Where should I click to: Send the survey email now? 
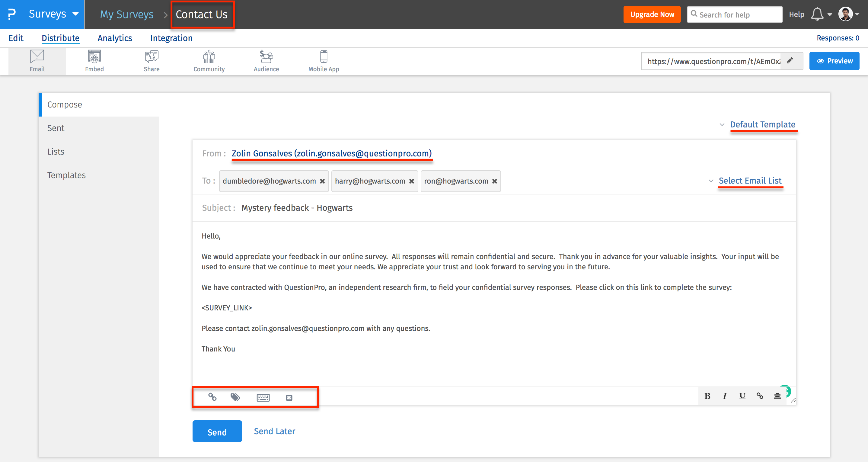click(x=217, y=431)
